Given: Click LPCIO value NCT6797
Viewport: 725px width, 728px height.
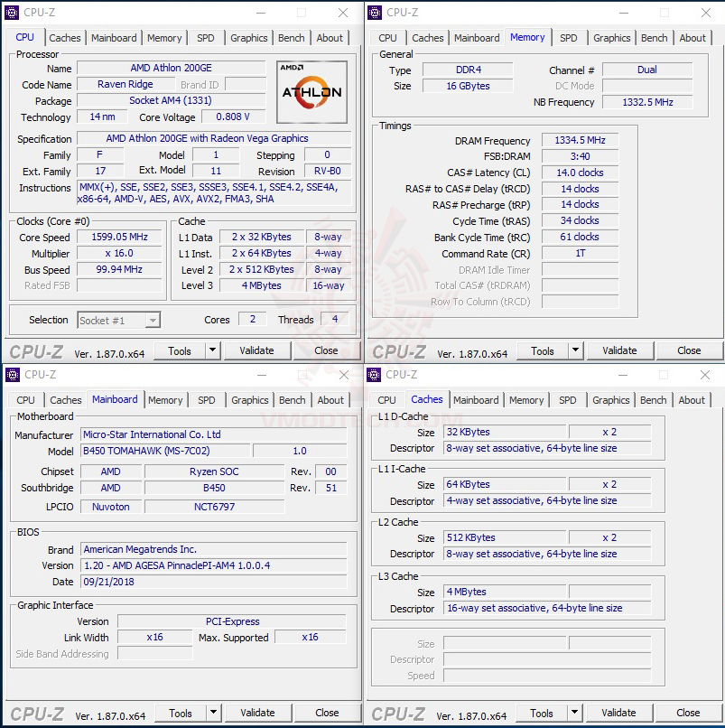Looking at the screenshot, I should click(215, 507).
